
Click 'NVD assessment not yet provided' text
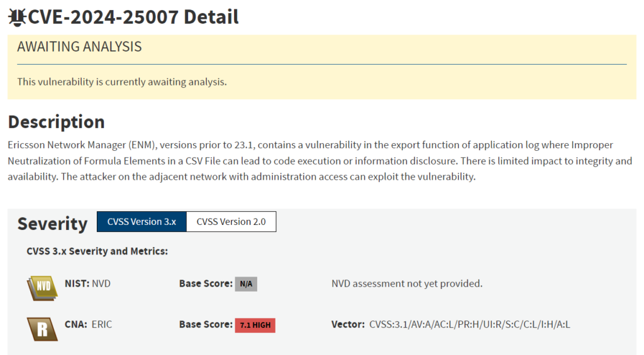pyautogui.click(x=406, y=283)
